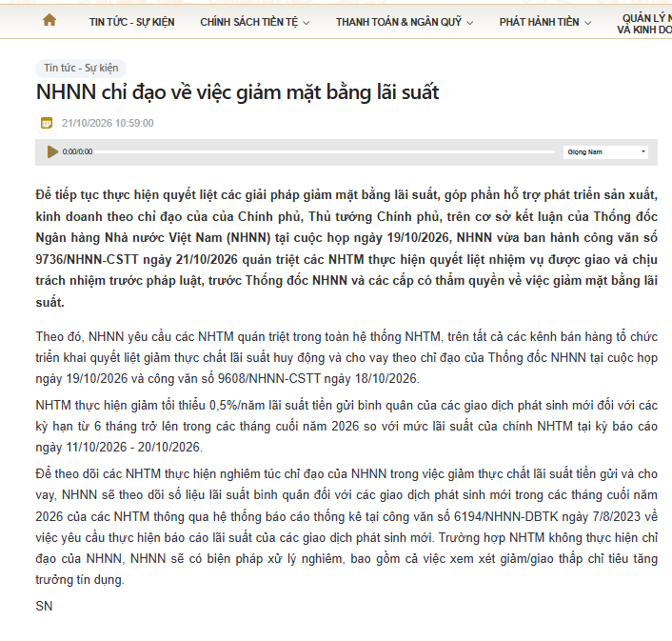The width and height of the screenshot is (672, 641).
Task: Open the TIN TỨC - SỰ KIỆN menu
Action: point(131,22)
